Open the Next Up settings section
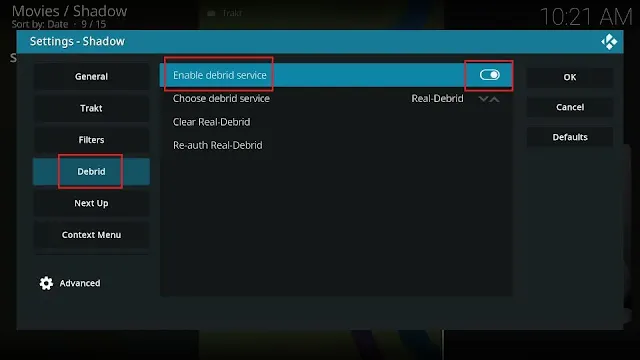The height and width of the screenshot is (360, 640). coord(91,203)
